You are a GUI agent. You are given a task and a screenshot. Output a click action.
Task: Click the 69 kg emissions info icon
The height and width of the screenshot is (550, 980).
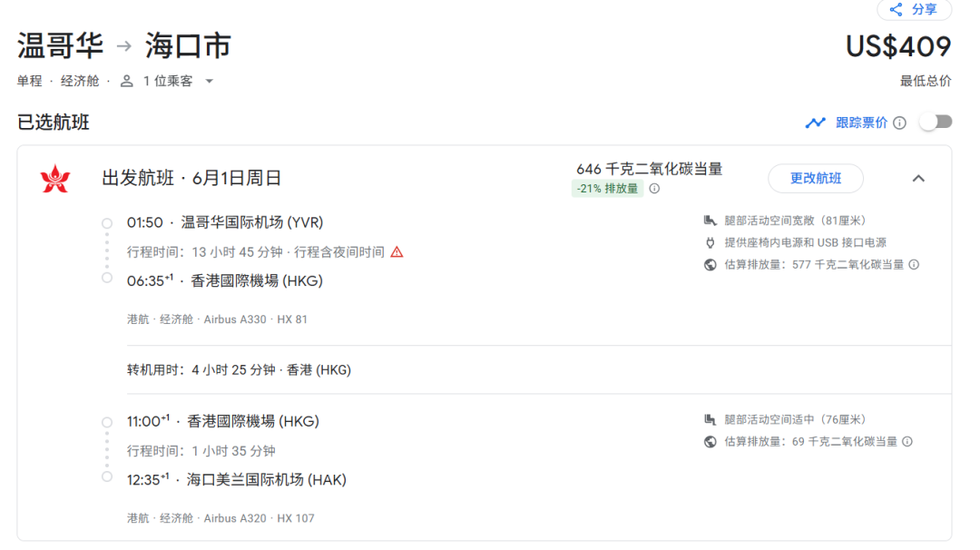click(906, 442)
